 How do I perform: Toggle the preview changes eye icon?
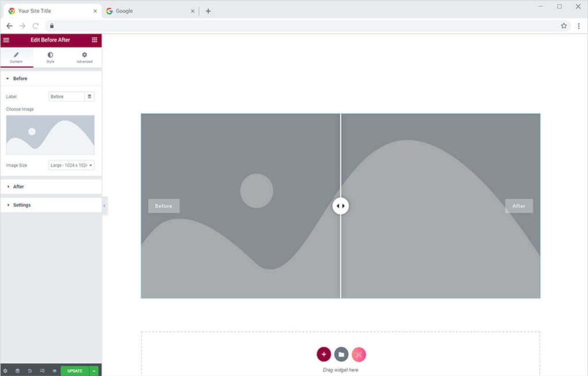55,371
